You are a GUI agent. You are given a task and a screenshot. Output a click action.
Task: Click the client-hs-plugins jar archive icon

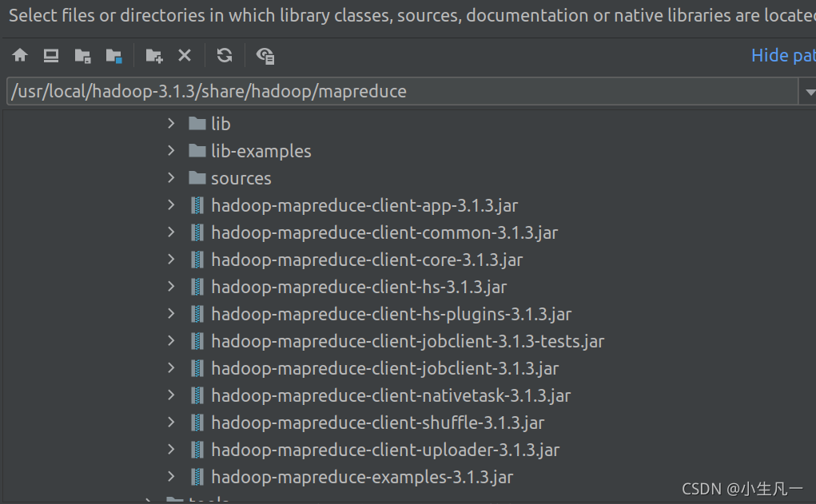[197, 314]
